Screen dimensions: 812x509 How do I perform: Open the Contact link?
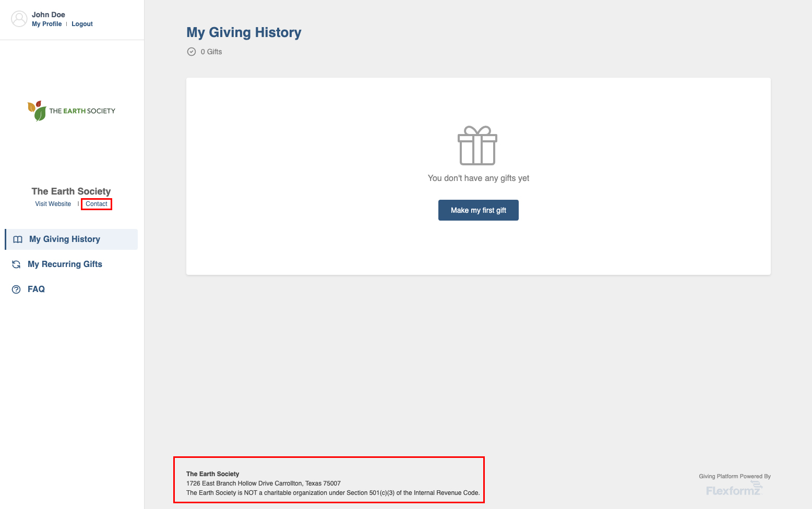(x=96, y=204)
